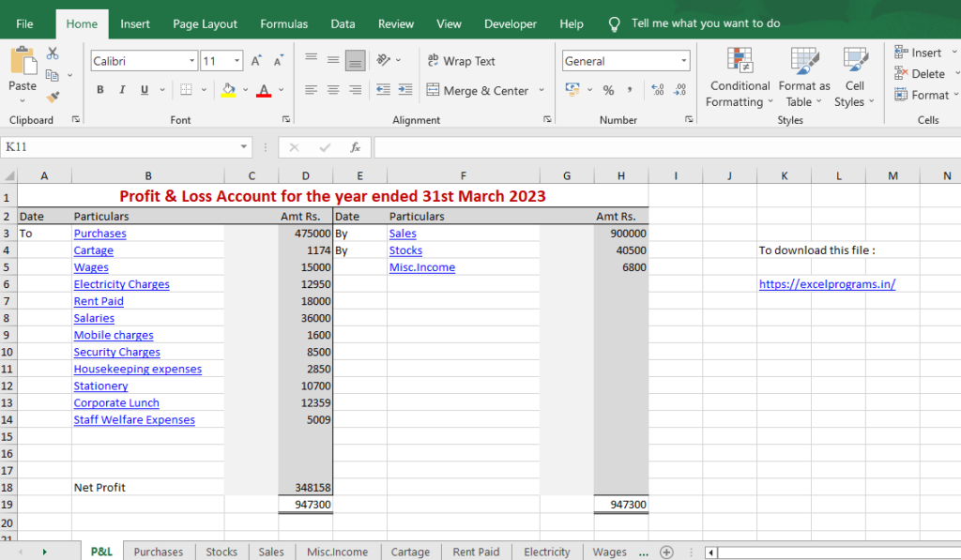Click Increase Decimal in the Number group

pyautogui.click(x=656, y=89)
